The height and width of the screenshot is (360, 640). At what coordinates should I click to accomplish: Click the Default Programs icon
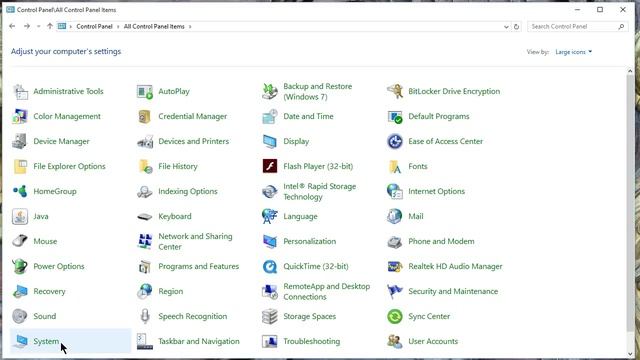click(x=395, y=116)
